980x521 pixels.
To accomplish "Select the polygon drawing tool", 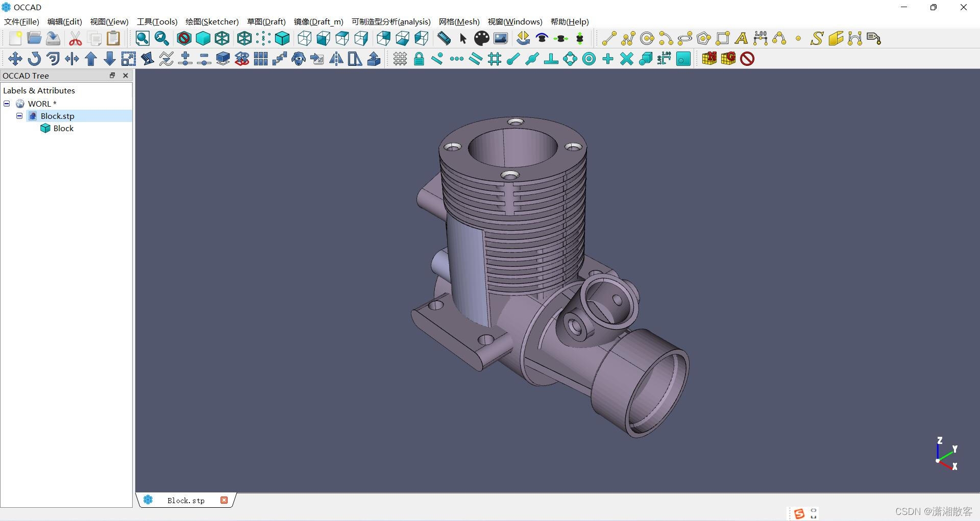I will 704,38.
